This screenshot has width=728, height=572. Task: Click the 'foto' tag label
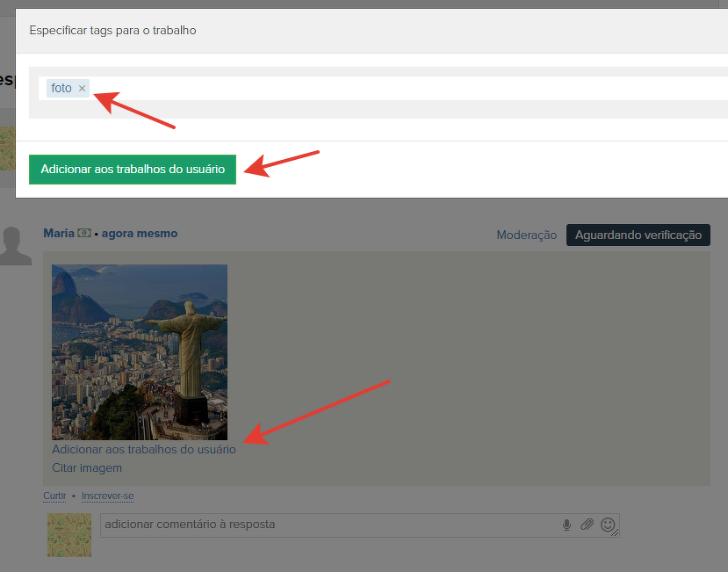61,89
